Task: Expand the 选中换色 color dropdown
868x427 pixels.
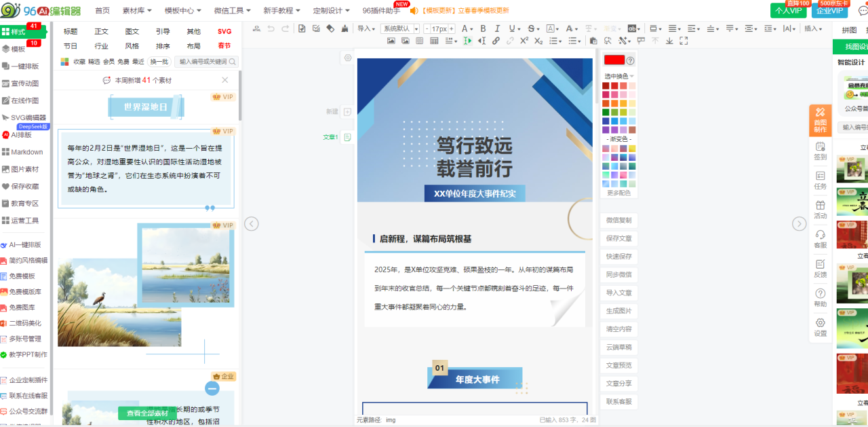Action: point(619,76)
